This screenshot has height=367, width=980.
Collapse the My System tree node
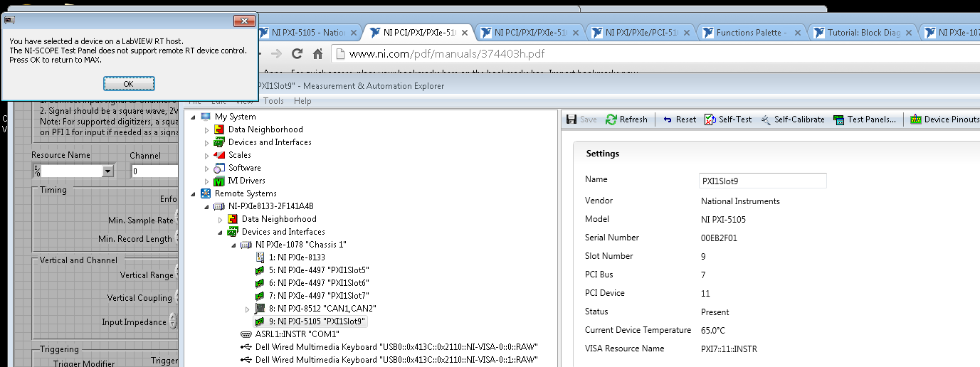click(194, 117)
